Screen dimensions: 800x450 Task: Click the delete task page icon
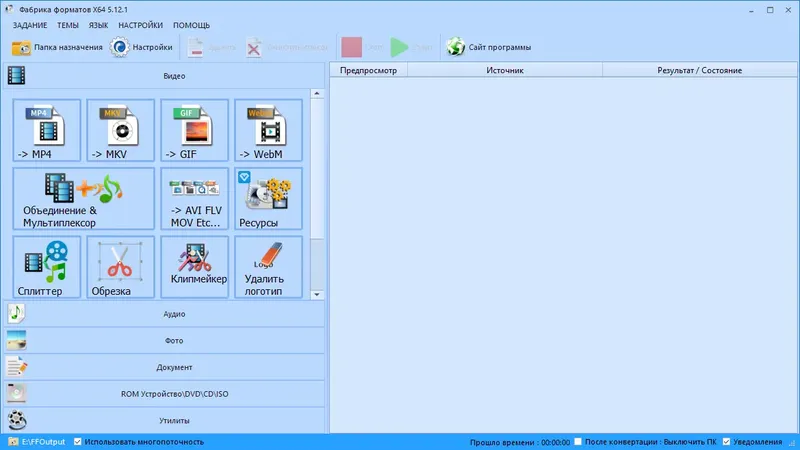coord(195,47)
